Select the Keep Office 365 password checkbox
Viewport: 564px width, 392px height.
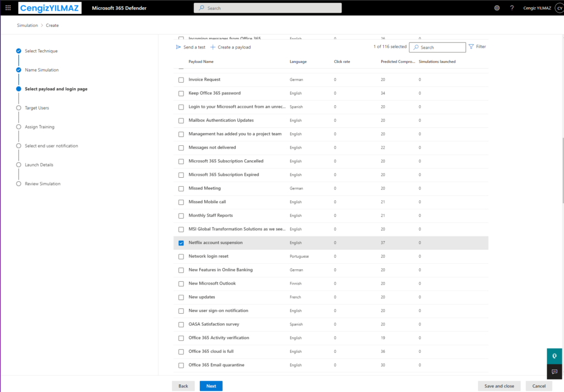pyautogui.click(x=181, y=94)
